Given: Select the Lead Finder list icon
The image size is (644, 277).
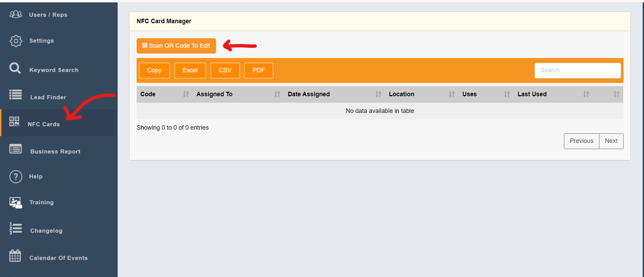Looking at the screenshot, I should [x=15, y=94].
